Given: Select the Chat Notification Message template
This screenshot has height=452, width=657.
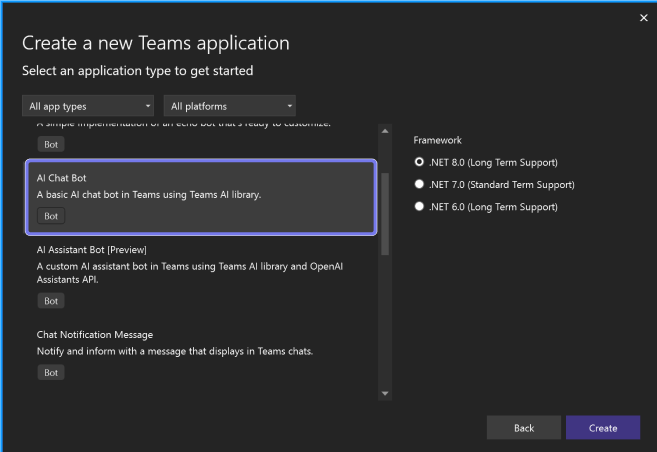Looking at the screenshot, I should tap(200, 343).
